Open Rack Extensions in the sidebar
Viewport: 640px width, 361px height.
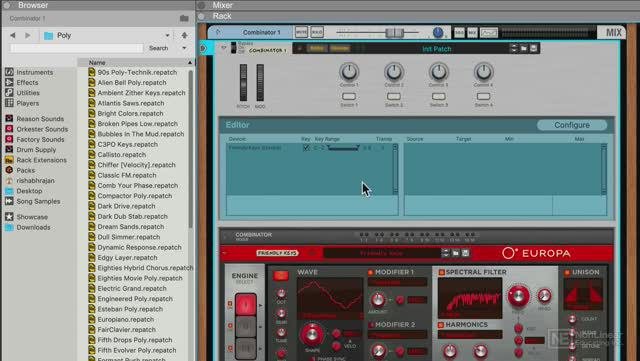36,160
